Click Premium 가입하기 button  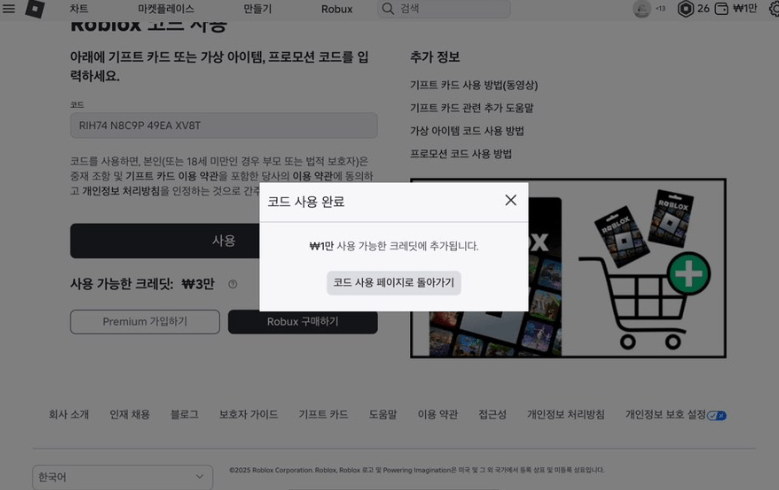[x=145, y=322]
